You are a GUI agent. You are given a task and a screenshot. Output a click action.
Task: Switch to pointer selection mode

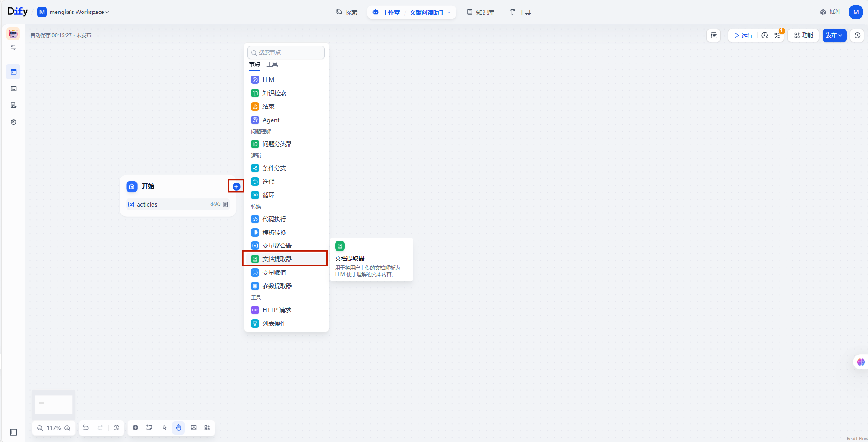pos(165,428)
